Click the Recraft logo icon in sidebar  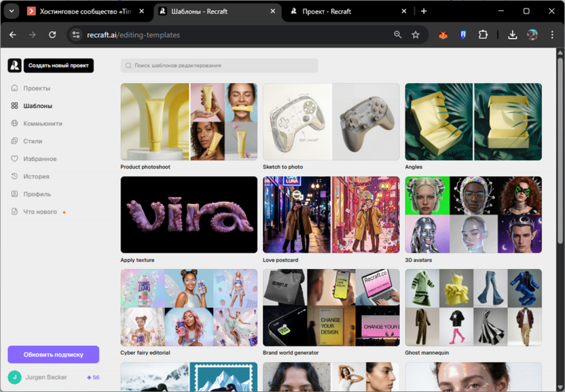(x=15, y=66)
